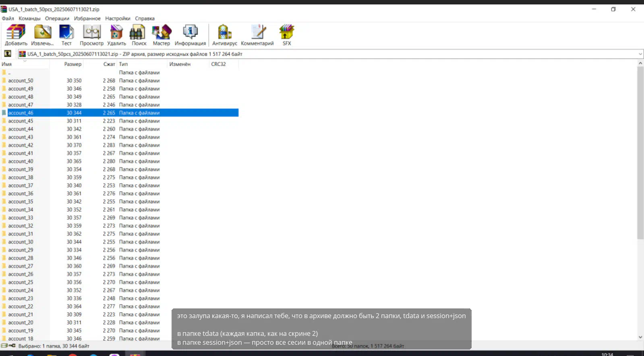Sort by the Размер column header
644x356 pixels.
[67, 64]
